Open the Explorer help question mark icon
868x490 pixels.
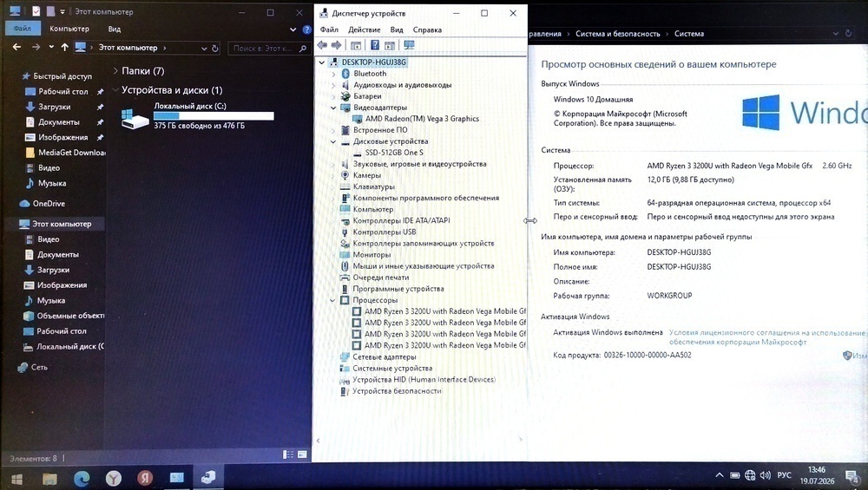click(306, 29)
